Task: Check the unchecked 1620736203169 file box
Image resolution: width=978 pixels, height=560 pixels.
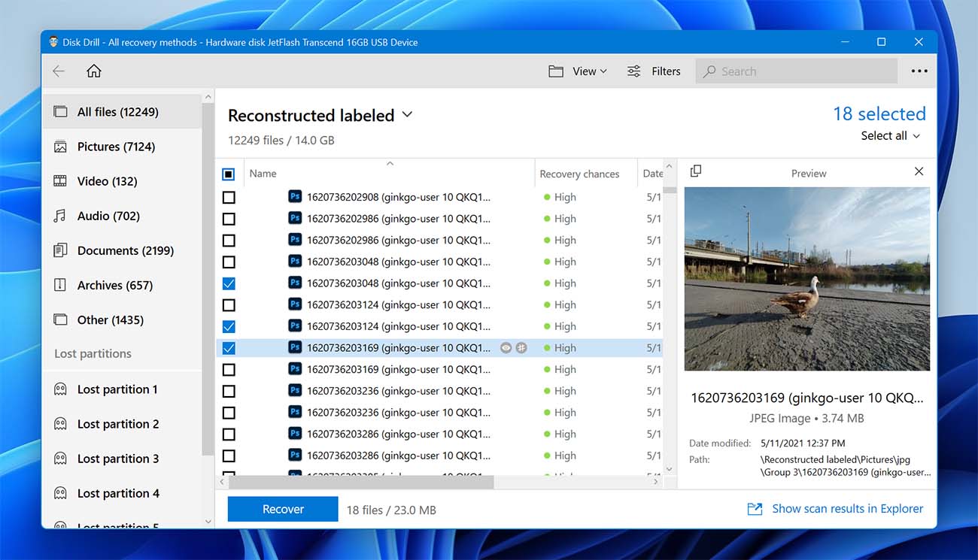Action: click(229, 370)
